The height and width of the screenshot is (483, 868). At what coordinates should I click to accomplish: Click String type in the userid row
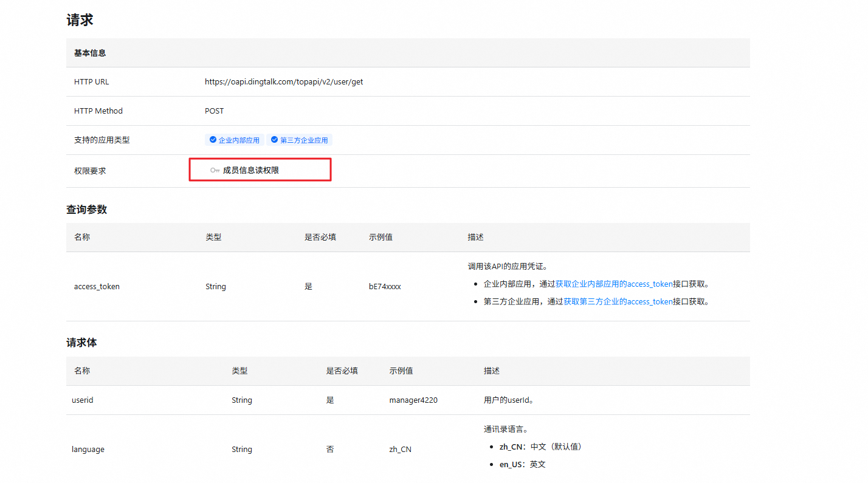[x=242, y=400]
